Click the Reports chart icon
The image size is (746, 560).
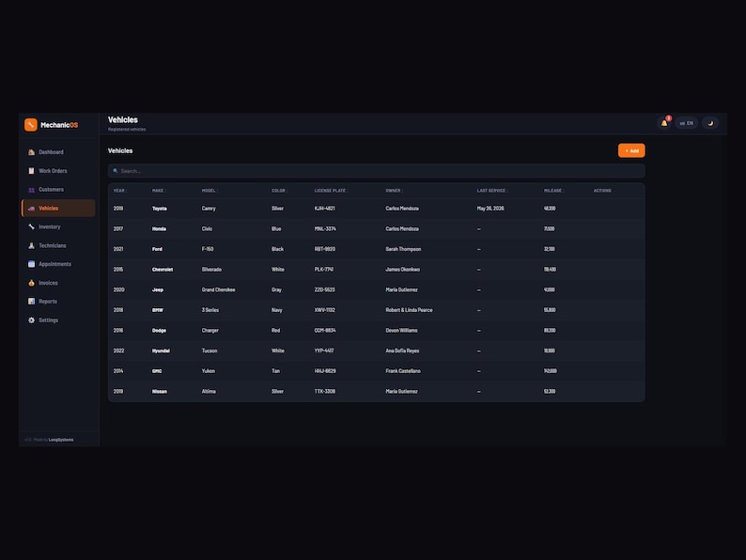point(31,302)
